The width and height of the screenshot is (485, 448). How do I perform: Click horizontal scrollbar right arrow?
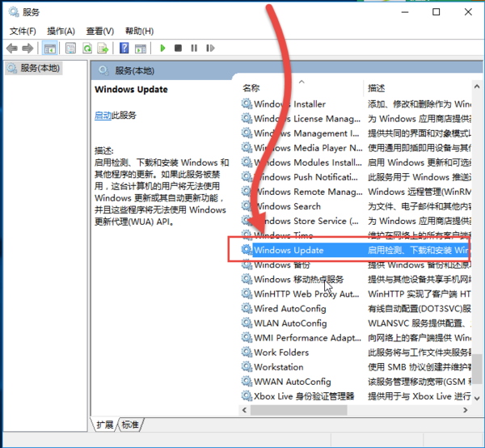(466, 410)
